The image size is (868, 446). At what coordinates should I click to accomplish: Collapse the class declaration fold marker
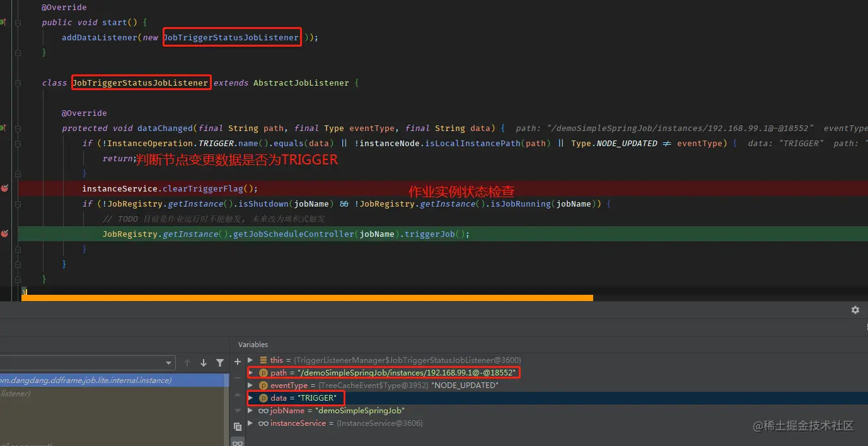coord(18,83)
